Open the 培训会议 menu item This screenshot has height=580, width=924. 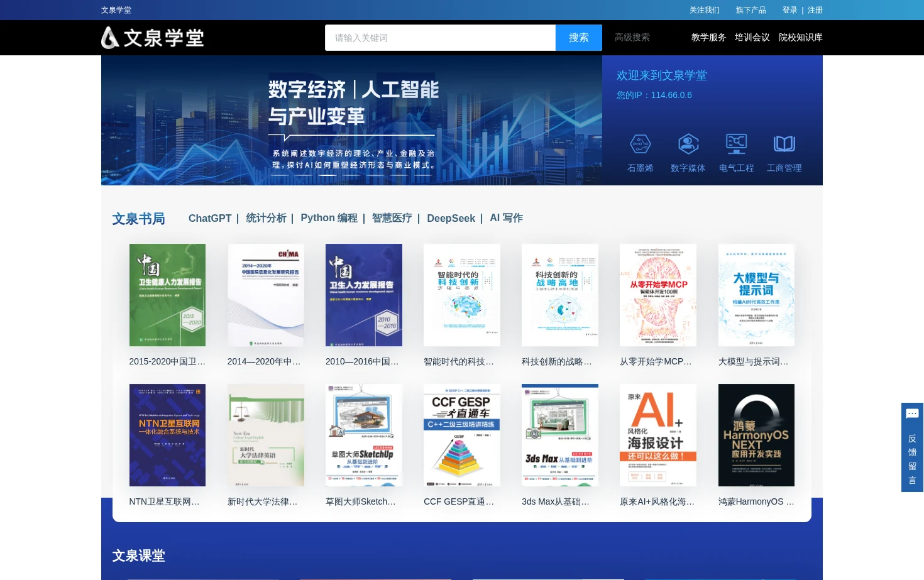click(752, 38)
